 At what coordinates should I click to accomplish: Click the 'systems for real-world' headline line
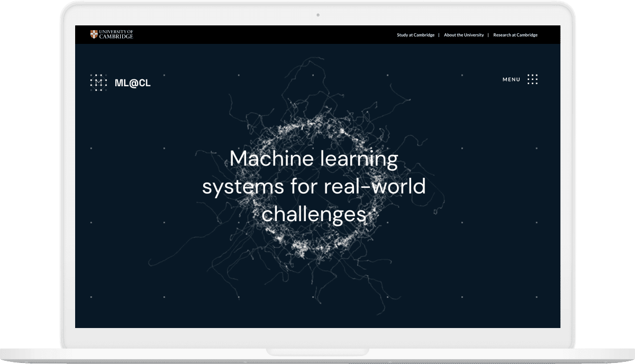point(313,187)
